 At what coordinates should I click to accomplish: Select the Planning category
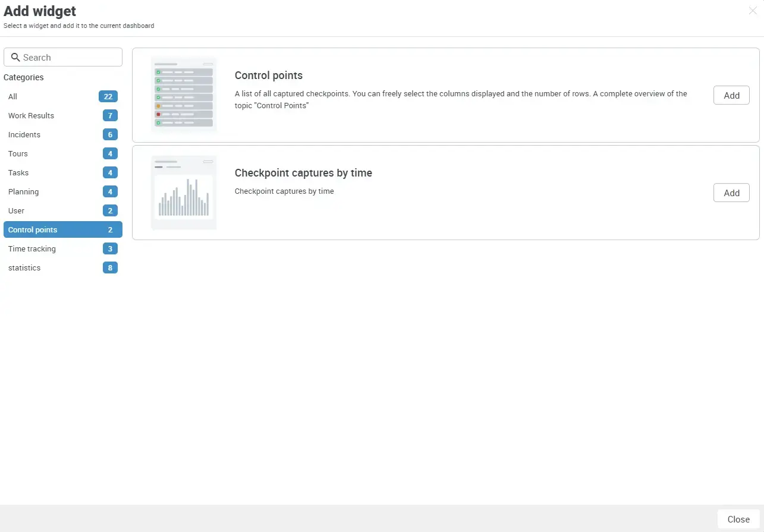point(23,191)
